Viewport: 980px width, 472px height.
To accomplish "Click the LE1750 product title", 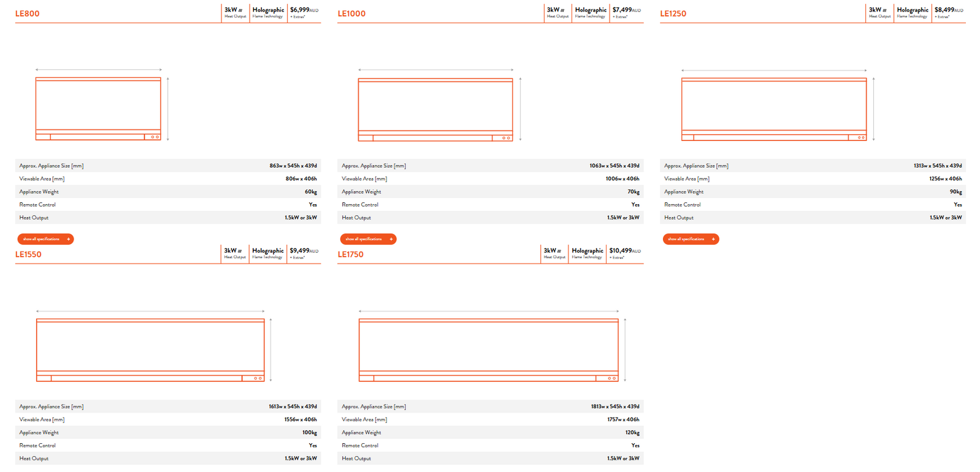I will 351,254.
